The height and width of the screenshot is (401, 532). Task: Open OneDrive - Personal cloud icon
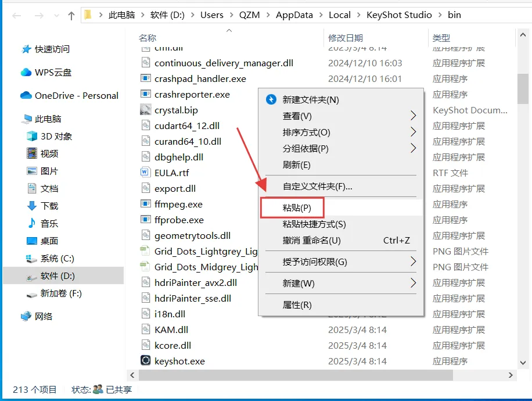[26, 95]
